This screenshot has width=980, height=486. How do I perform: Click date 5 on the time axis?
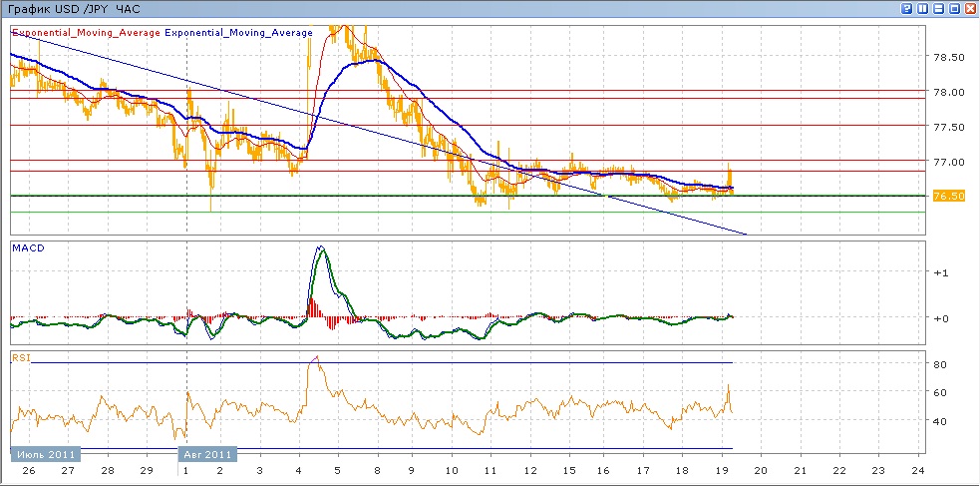337,469
